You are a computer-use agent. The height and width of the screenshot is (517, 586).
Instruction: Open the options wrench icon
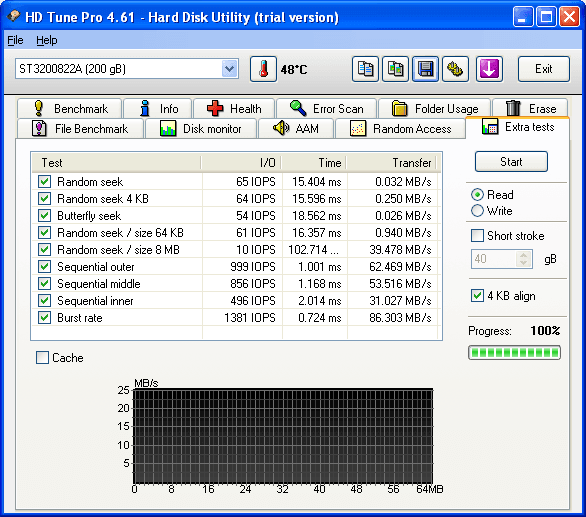pos(455,69)
